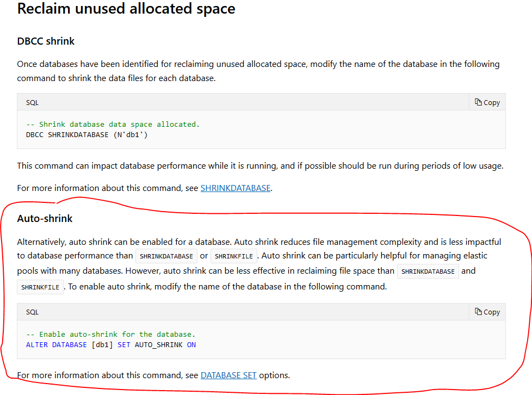Click the inline SHRINKFILE code after 'or'
Screen dimensions: 532x395
(234, 256)
